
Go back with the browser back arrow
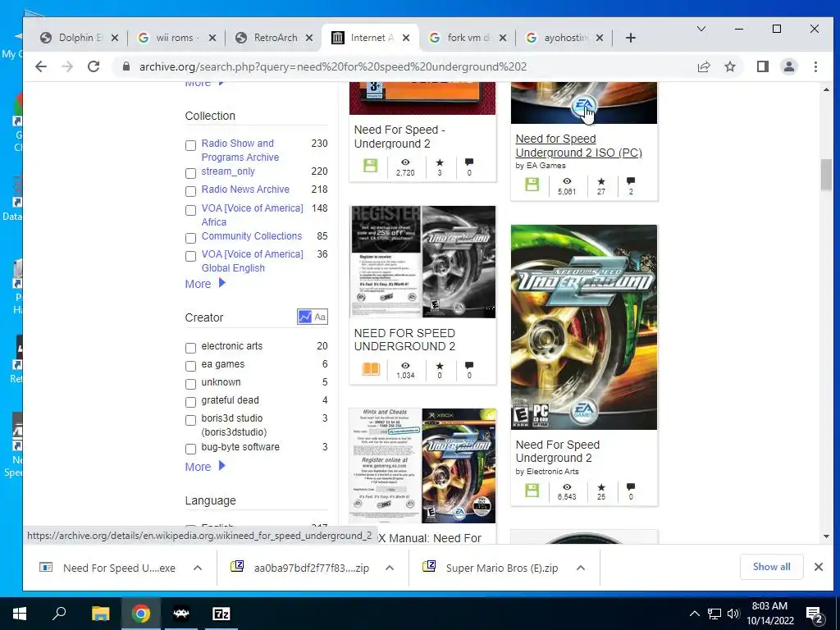41,66
